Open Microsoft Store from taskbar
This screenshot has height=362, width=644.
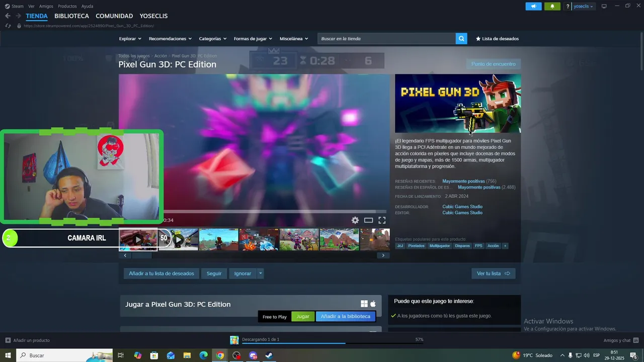point(154,355)
